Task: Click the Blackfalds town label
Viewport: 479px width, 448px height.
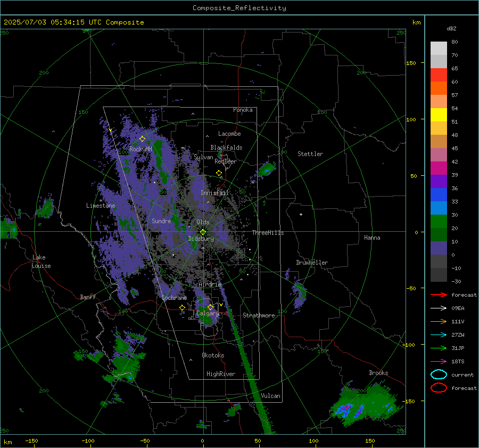Action: click(226, 148)
